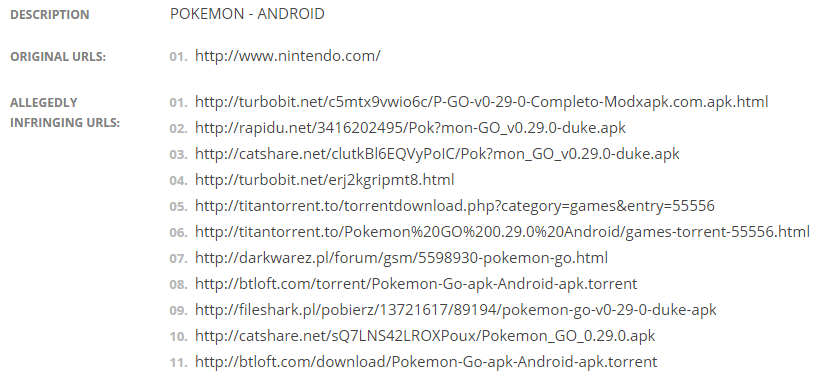Image resolution: width=815 pixels, height=380 pixels.
Task: Select the DESCRIPTION label
Action: tap(50, 15)
